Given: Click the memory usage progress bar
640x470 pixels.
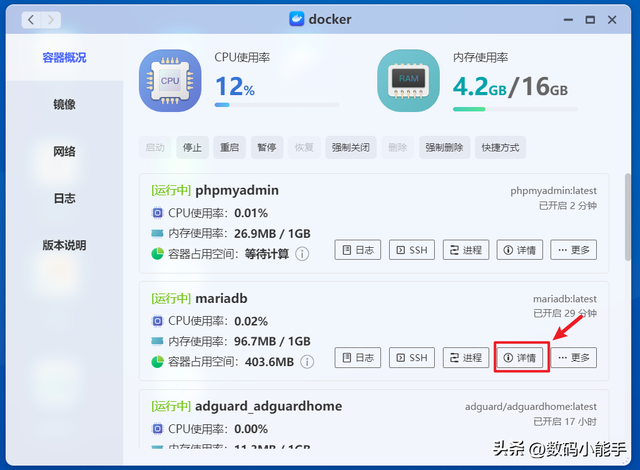Looking at the screenshot, I should click(515, 109).
